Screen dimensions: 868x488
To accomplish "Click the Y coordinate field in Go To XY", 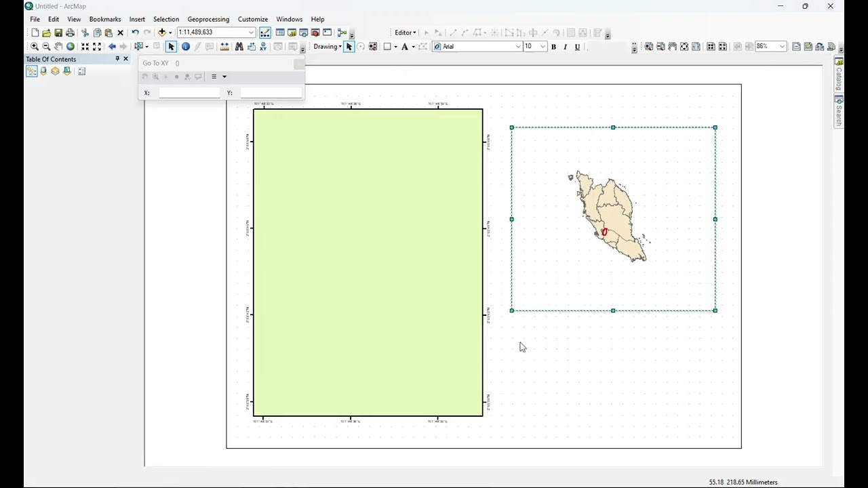I will coord(271,93).
